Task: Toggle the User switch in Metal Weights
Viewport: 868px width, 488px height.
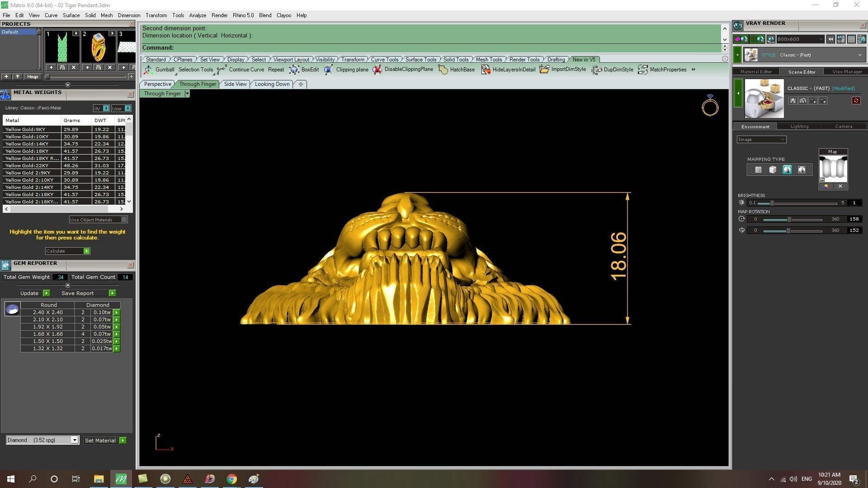Action: [121, 108]
